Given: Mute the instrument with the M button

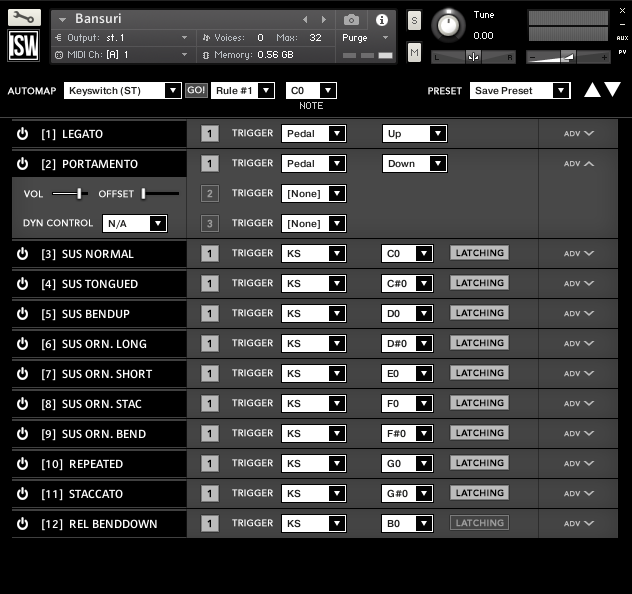Looking at the screenshot, I should click(414, 52).
